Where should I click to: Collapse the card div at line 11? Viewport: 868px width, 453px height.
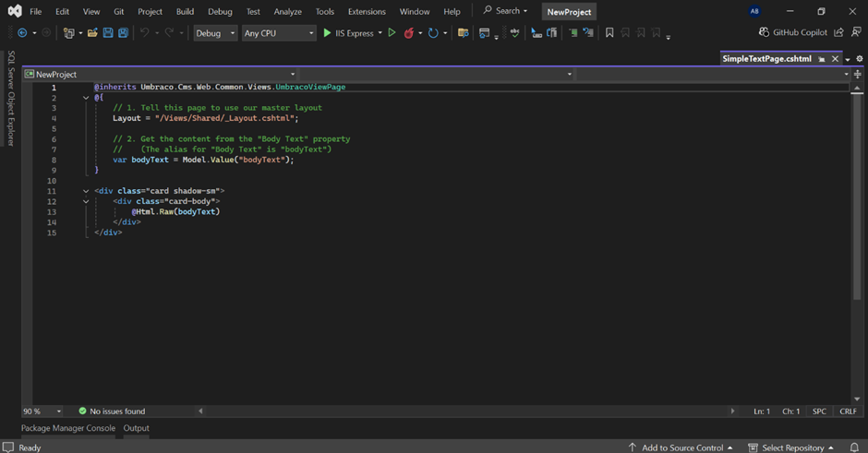pos(86,191)
